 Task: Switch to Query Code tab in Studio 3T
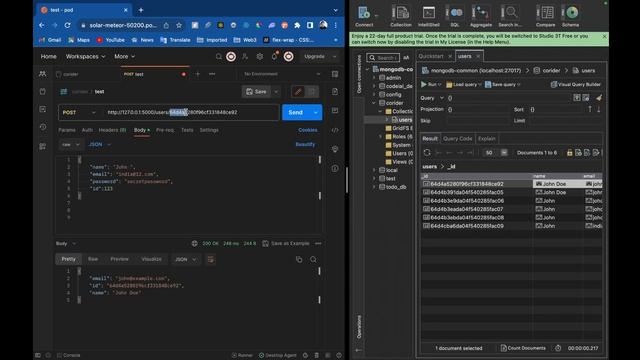(x=457, y=138)
